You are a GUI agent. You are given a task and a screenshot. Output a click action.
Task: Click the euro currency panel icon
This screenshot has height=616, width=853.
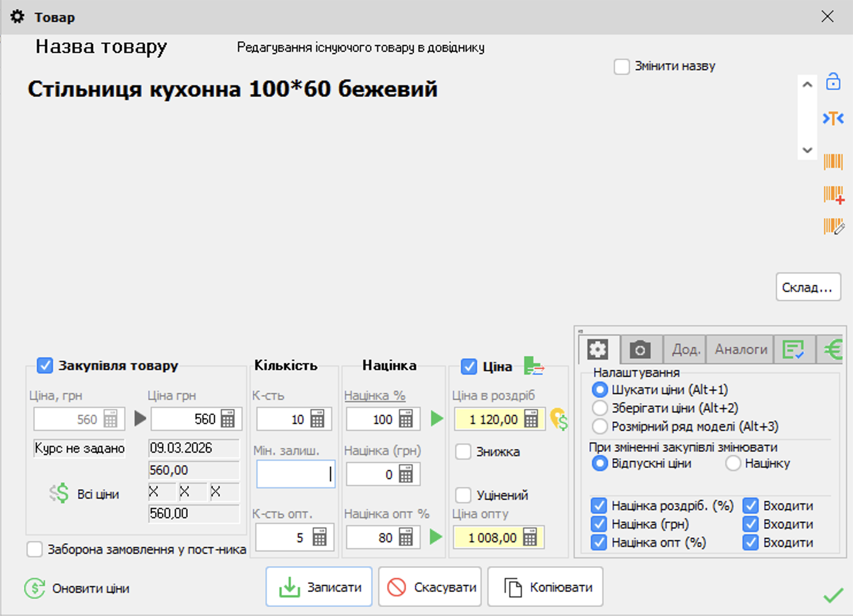(833, 348)
